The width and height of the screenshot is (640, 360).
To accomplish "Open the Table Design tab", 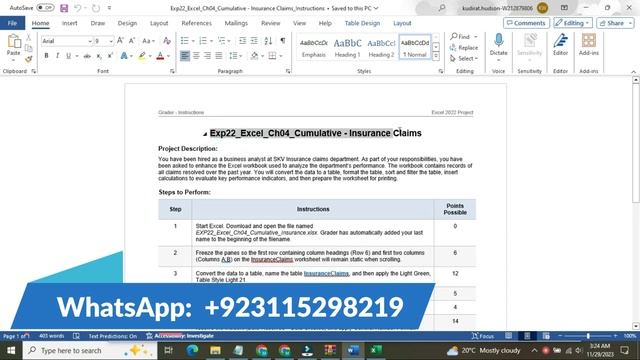I will coord(362,23).
